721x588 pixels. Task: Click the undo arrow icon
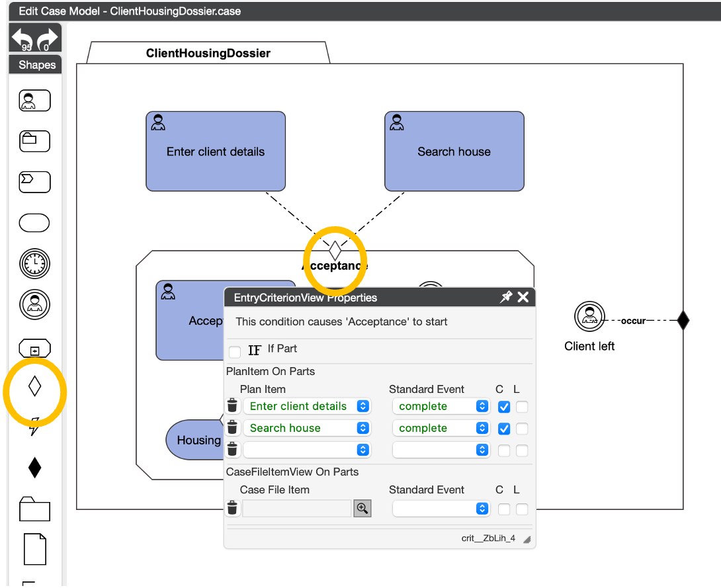pos(23,38)
